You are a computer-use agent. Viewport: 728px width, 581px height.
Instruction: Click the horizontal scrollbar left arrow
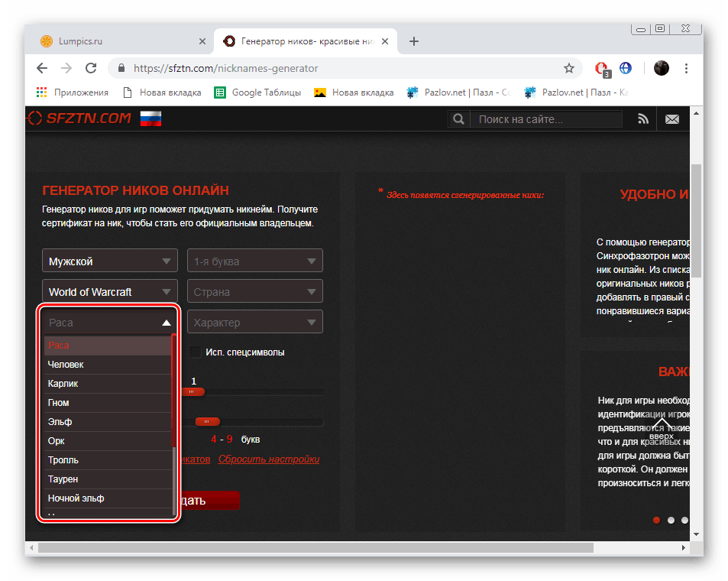point(31,548)
